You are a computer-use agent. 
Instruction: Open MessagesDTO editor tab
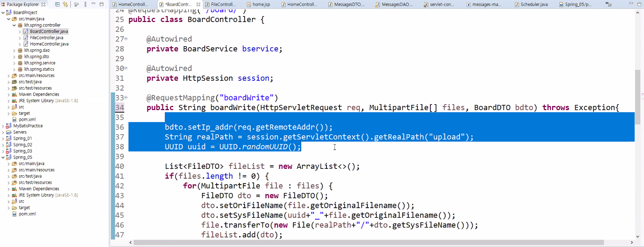346,4
